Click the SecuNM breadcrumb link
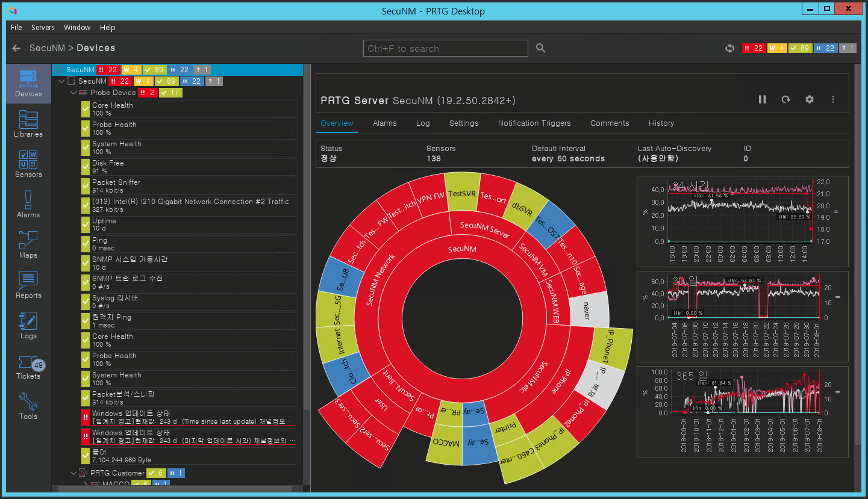The height and width of the screenshot is (499, 868). click(x=46, y=48)
